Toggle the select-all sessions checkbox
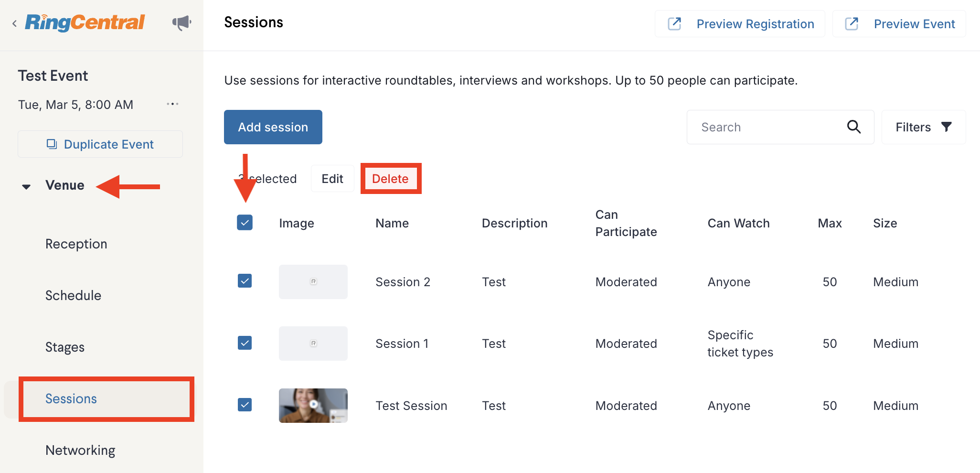 click(x=245, y=223)
